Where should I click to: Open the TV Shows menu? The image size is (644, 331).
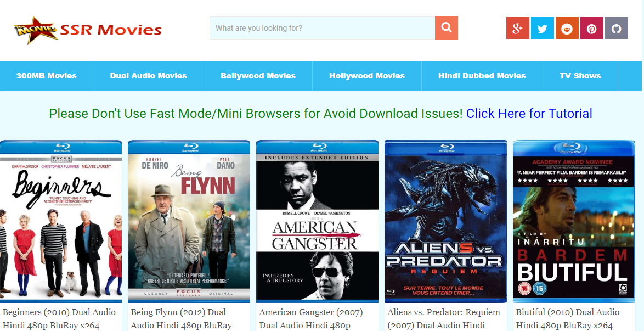click(x=580, y=76)
